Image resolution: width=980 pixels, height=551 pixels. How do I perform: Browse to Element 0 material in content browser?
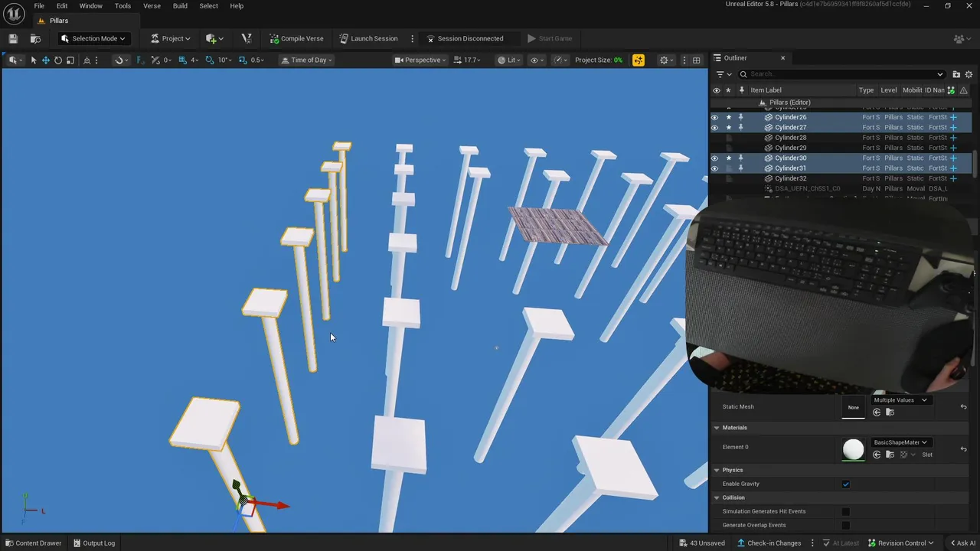click(x=890, y=455)
